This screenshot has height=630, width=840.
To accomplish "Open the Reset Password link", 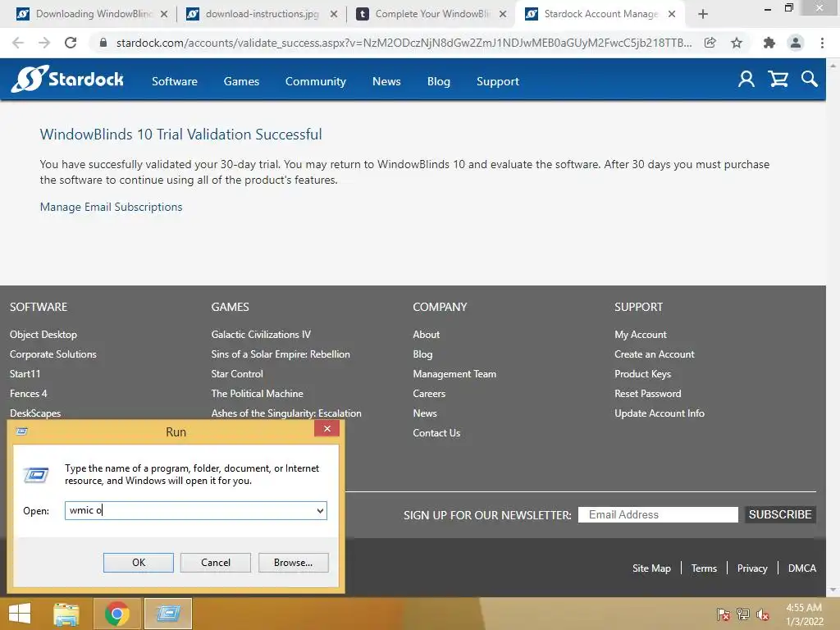I will click(x=648, y=393).
